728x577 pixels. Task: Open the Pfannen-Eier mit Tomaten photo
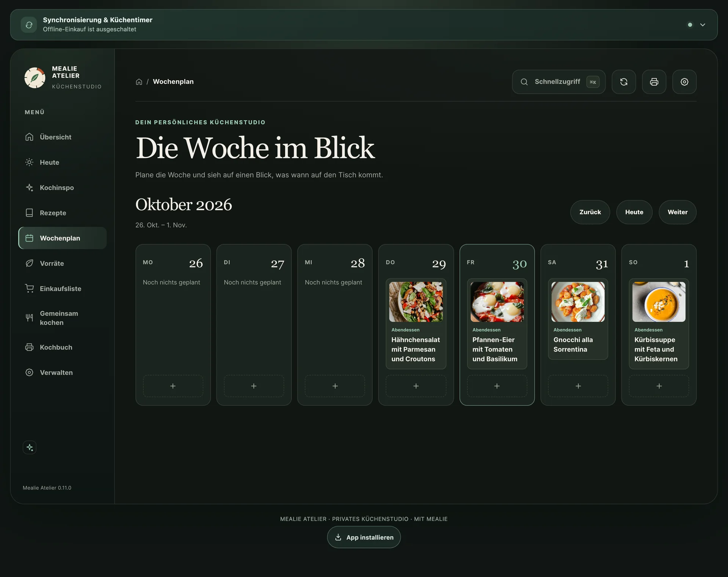point(497,302)
